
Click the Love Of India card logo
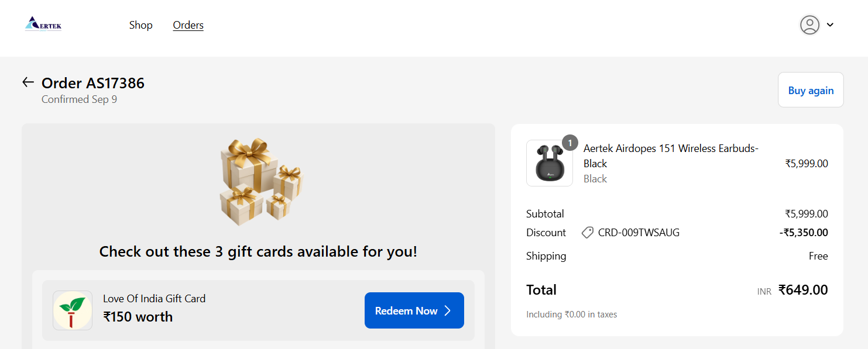coord(73,310)
